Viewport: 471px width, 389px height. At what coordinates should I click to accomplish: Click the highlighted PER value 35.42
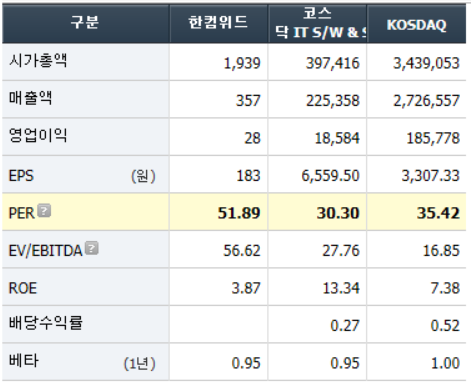438,213
